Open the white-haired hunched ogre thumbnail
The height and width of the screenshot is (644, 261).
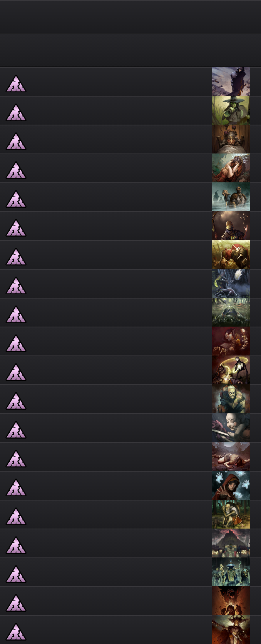coord(231,399)
